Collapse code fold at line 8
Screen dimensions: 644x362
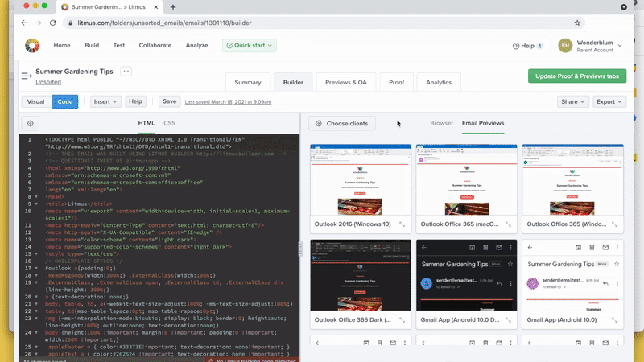(36, 197)
